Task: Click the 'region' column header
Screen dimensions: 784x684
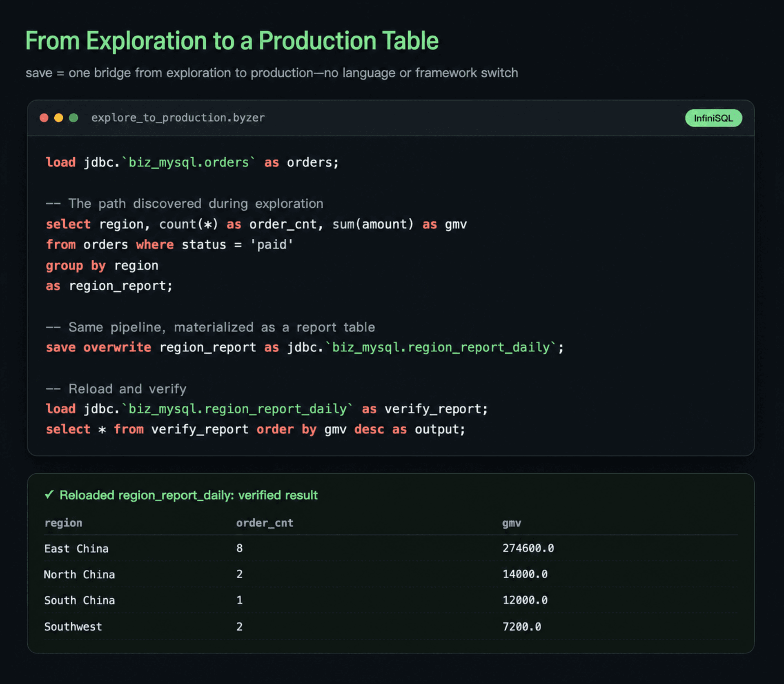Action: point(63,523)
